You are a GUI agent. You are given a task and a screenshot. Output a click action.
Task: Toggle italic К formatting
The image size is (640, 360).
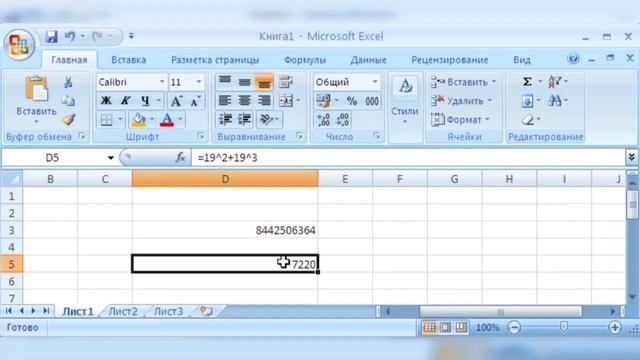click(126, 101)
